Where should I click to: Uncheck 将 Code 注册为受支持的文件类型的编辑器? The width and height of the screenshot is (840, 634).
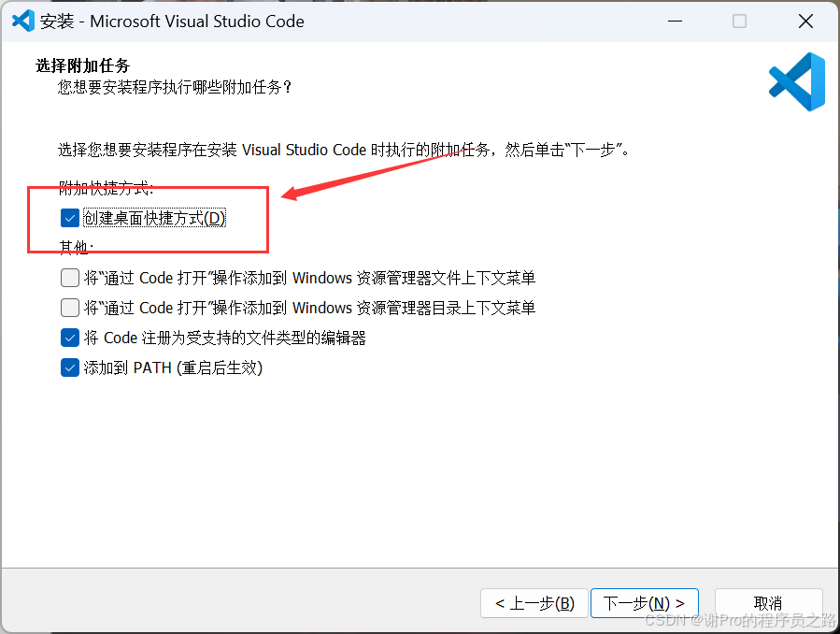(70, 339)
